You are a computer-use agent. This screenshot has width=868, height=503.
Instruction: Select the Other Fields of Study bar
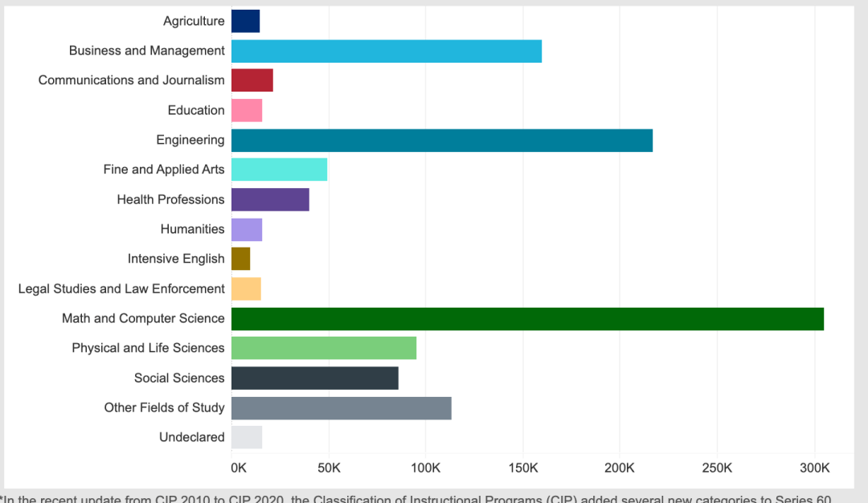click(x=341, y=408)
